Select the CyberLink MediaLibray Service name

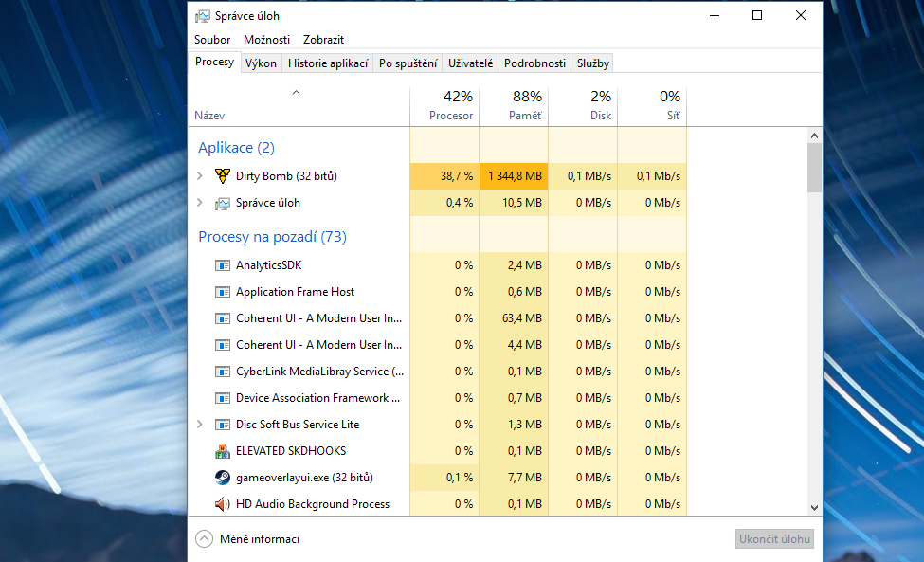[320, 372]
